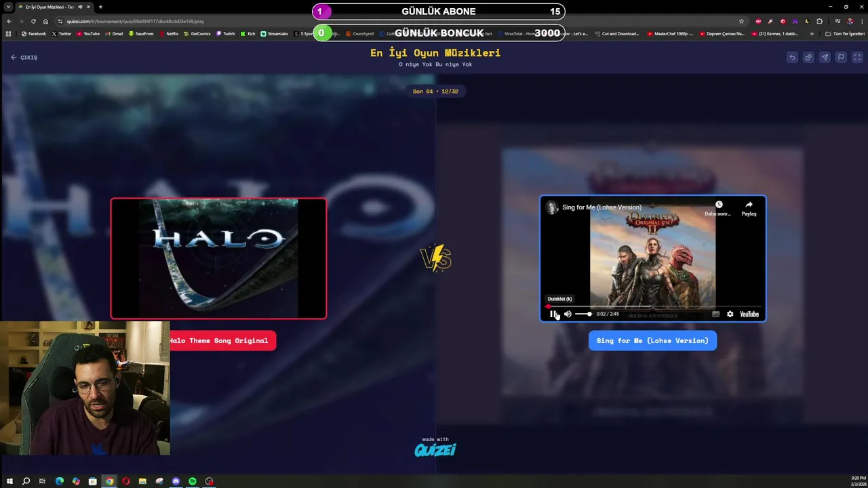The width and height of the screenshot is (868, 488).
Task: Click the copy link icon in Quizei toolbar
Action: (x=808, y=58)
